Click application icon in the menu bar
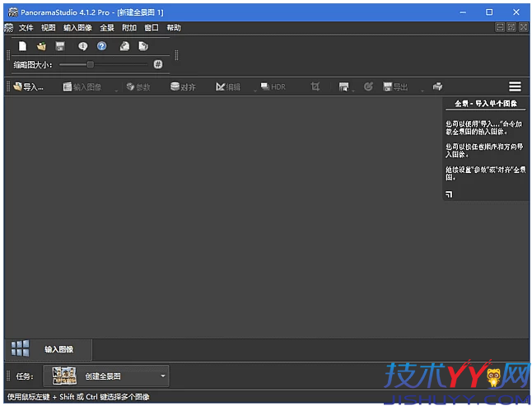 tap(9, 27)
